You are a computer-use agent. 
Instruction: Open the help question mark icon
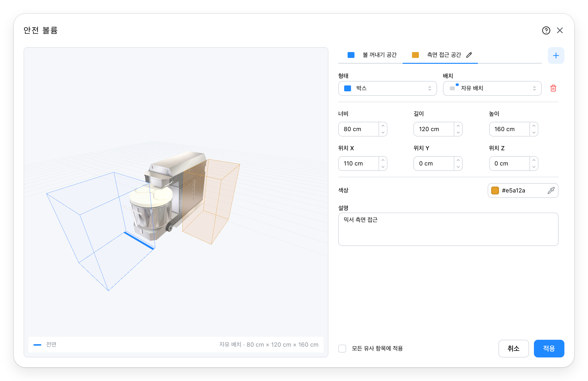tap(546, 30)
